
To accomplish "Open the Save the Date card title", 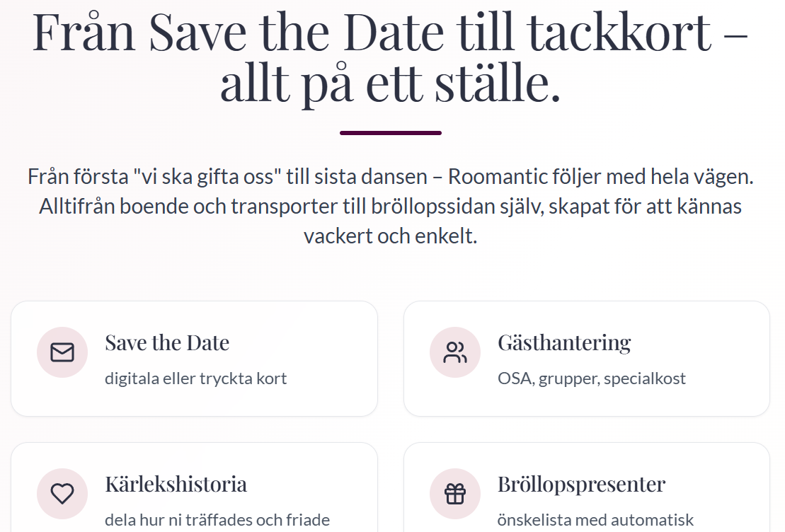I will (x=167, y=343).
